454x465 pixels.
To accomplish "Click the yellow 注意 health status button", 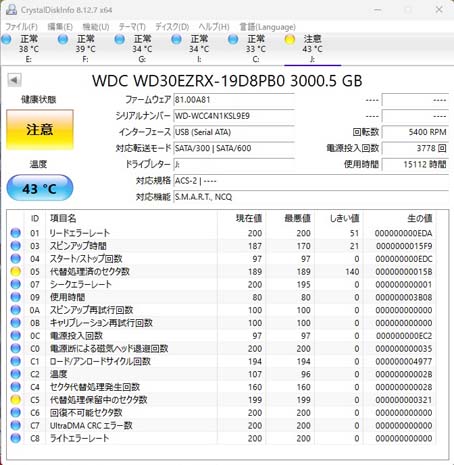I will click(40, 130).
